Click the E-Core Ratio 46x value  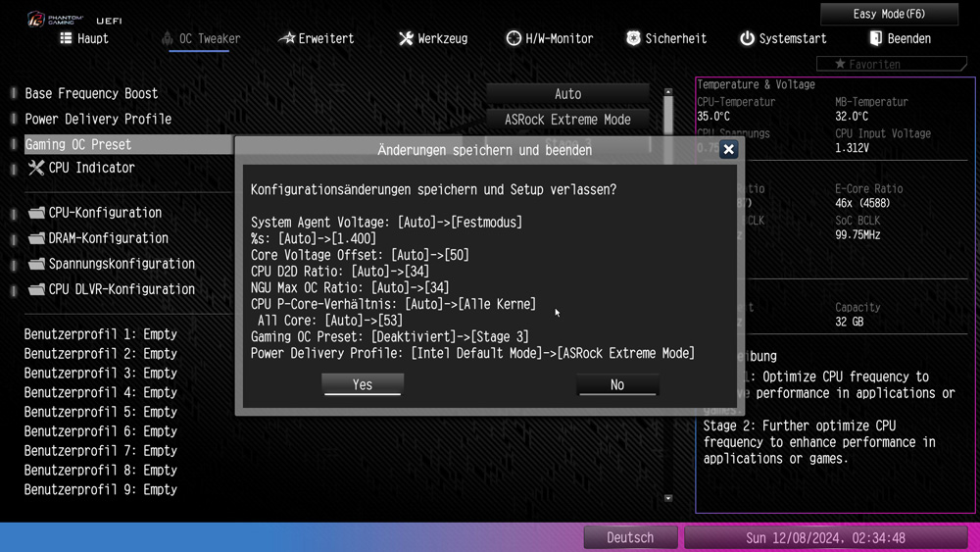tap(862, 203)
